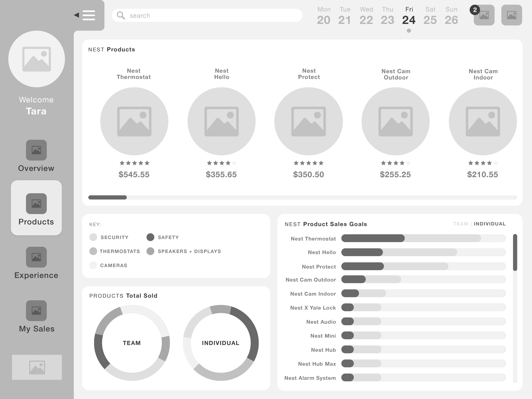This screenshot has height=399, width=532.
Task: Click the Overview sidebar icon
Action: pos(36,150)
